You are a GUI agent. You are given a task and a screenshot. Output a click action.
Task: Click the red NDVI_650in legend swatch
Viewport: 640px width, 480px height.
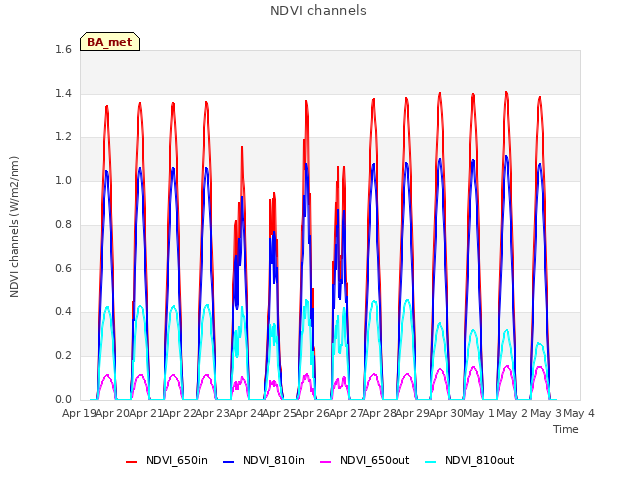(x=131, y=462)
